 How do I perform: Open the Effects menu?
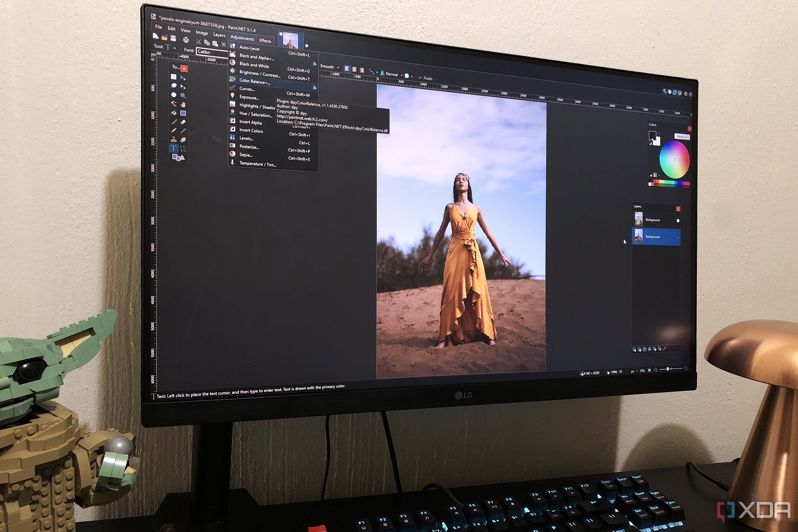point(266,41)
